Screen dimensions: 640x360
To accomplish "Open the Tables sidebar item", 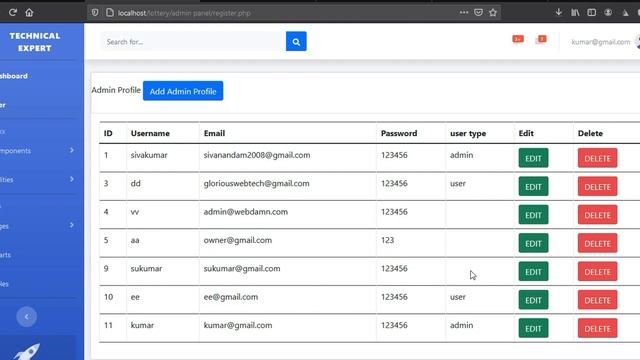I will (x=4, y=284).
